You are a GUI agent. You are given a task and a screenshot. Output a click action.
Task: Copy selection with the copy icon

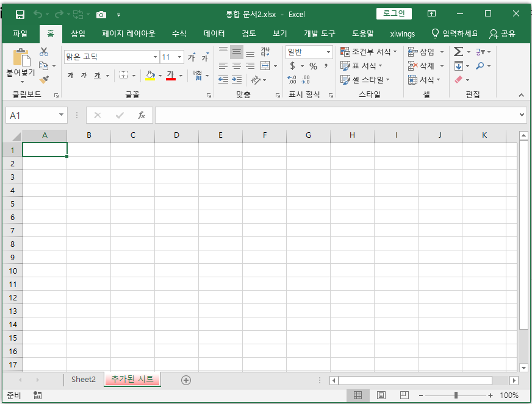tap(43, 66)
